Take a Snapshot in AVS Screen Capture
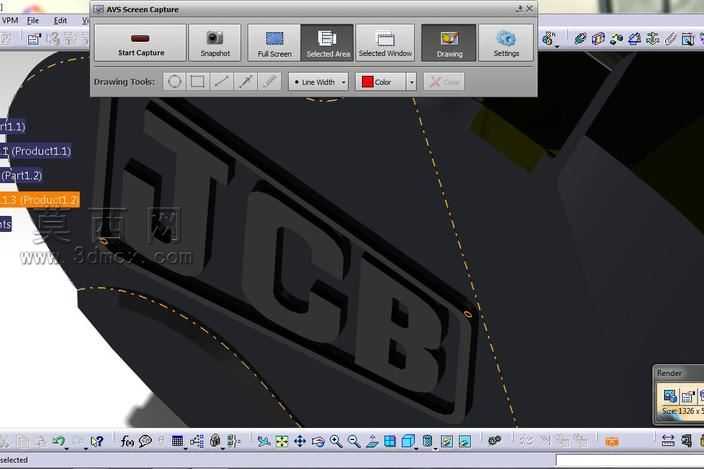Screen dimensions: 704x469 (x=215, y=43)
